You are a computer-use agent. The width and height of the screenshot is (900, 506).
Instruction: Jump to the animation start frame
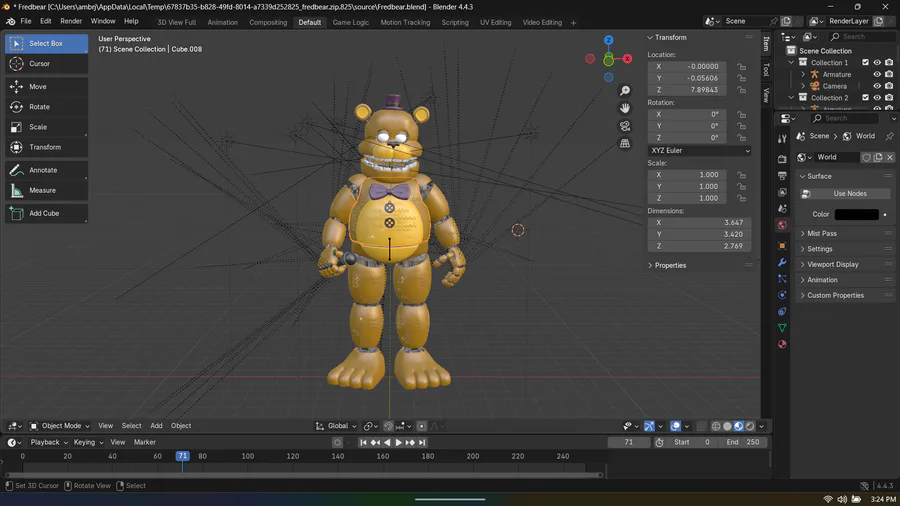[363, 442]
